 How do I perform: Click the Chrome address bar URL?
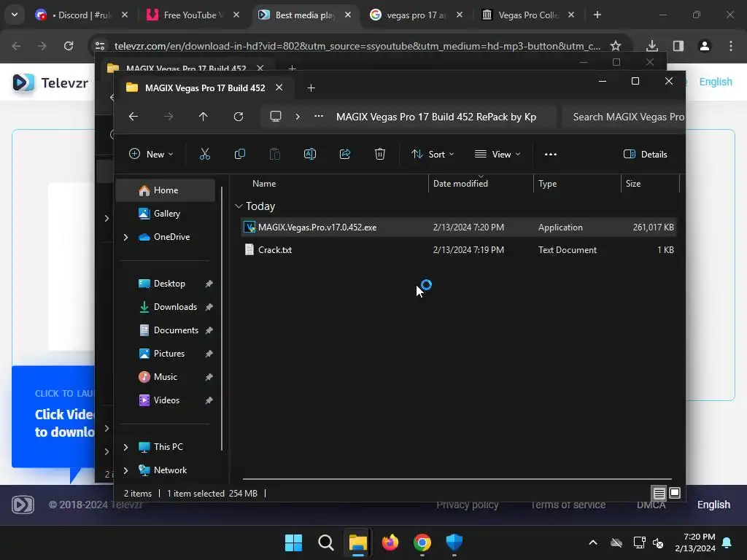(x=357, y=46)
